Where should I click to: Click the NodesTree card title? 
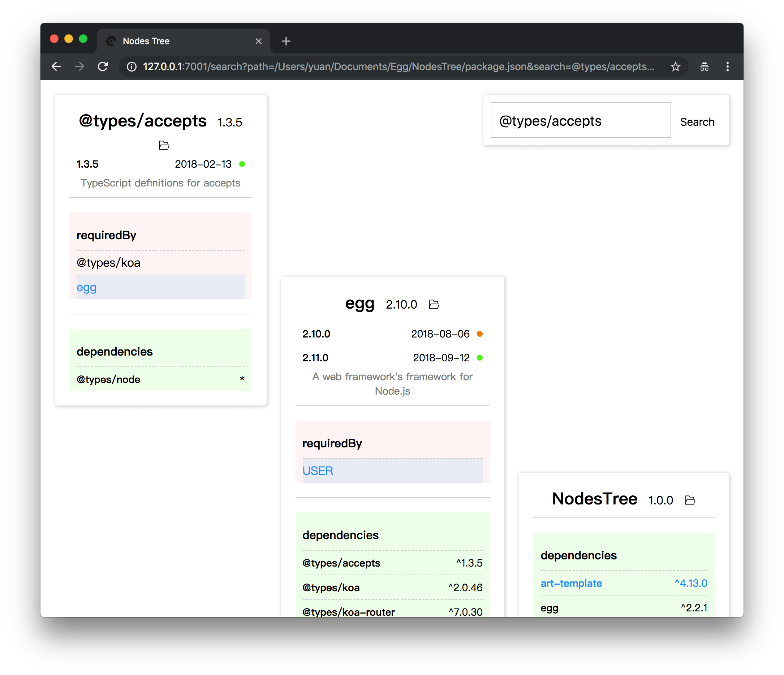pyautogui.click(x=594, y=499)
